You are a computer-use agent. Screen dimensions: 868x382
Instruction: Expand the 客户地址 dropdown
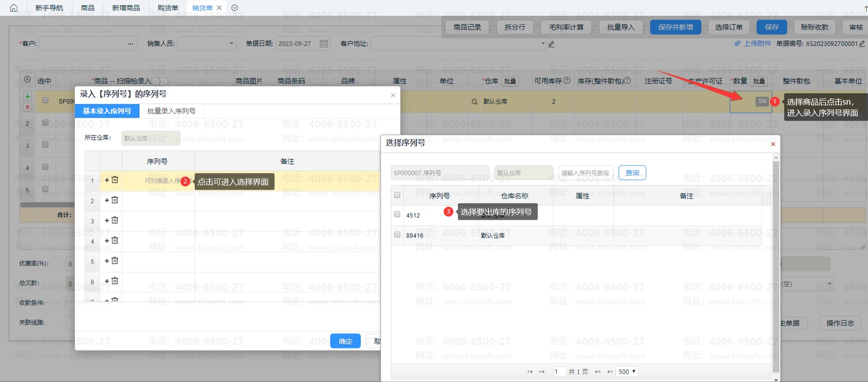tap(543, 43)
